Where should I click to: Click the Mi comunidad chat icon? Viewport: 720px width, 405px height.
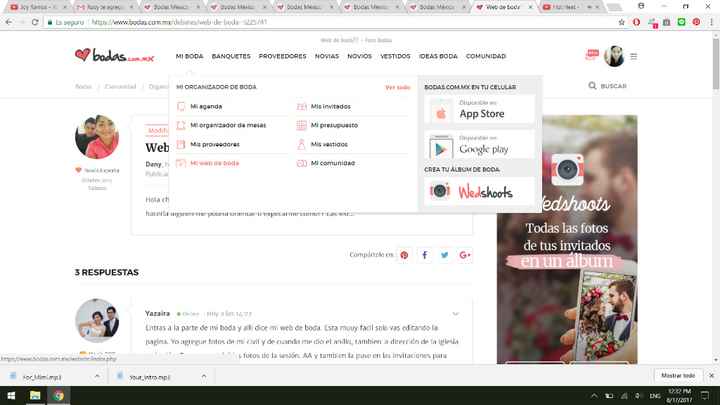(302, 163)
